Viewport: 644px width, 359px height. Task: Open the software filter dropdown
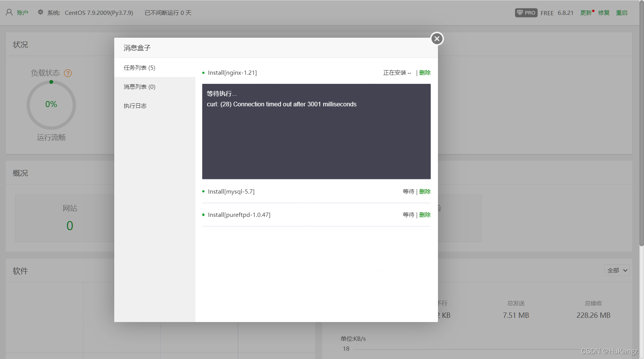(x=617, y=270)
